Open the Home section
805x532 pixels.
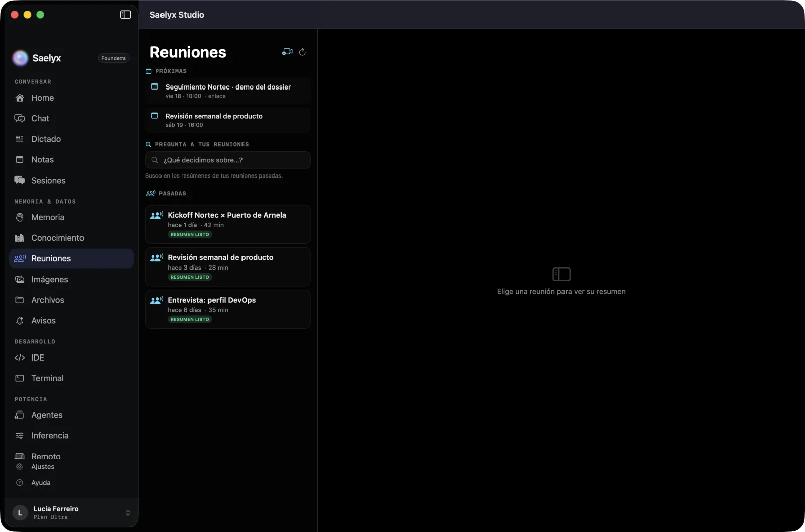point(71,98)
